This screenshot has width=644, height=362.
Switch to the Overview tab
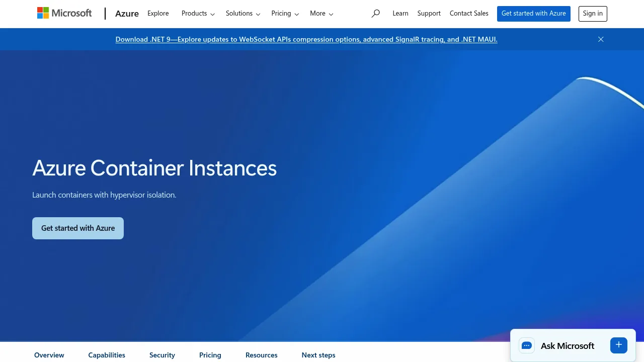[x=49, y=355]
